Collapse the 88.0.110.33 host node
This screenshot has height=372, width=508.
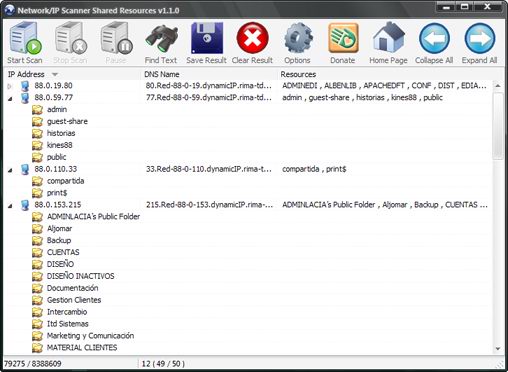10,170
